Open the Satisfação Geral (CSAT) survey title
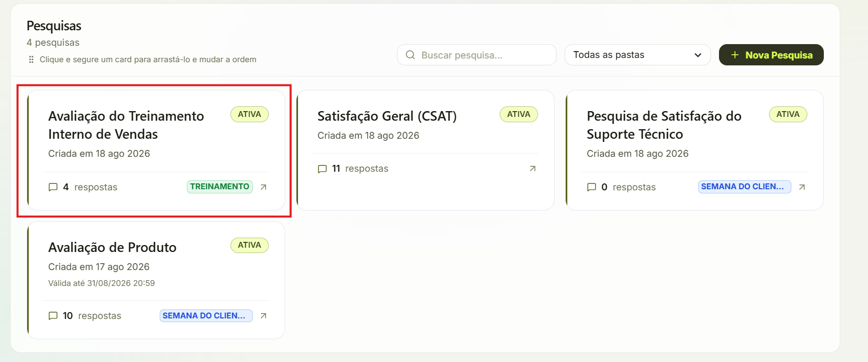The width and height of the screenshot is (868, 362). 387,116
